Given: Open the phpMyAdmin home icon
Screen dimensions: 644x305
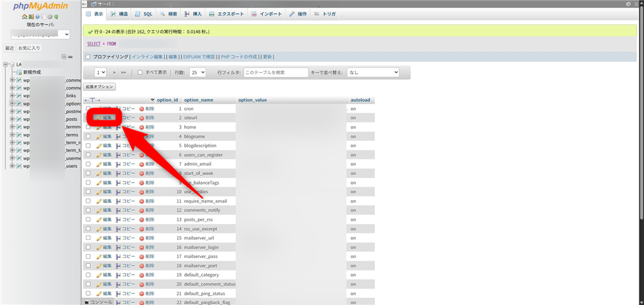Looking at the screenshot, I should pyautogui.click(x=24, y=17).
